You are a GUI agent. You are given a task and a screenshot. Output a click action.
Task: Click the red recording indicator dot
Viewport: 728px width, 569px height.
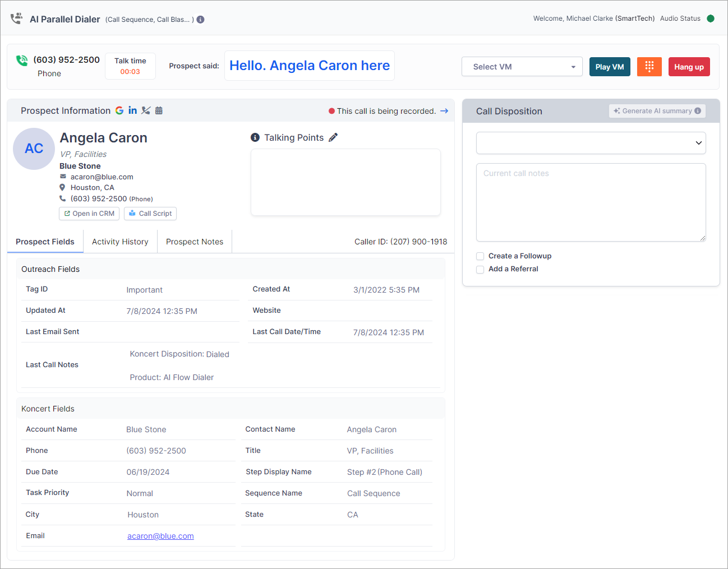tap(331, 111)
